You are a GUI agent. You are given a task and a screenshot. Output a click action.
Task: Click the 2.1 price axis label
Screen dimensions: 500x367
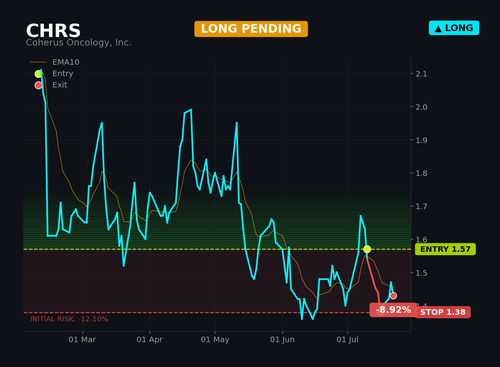(x=421, y=74)
